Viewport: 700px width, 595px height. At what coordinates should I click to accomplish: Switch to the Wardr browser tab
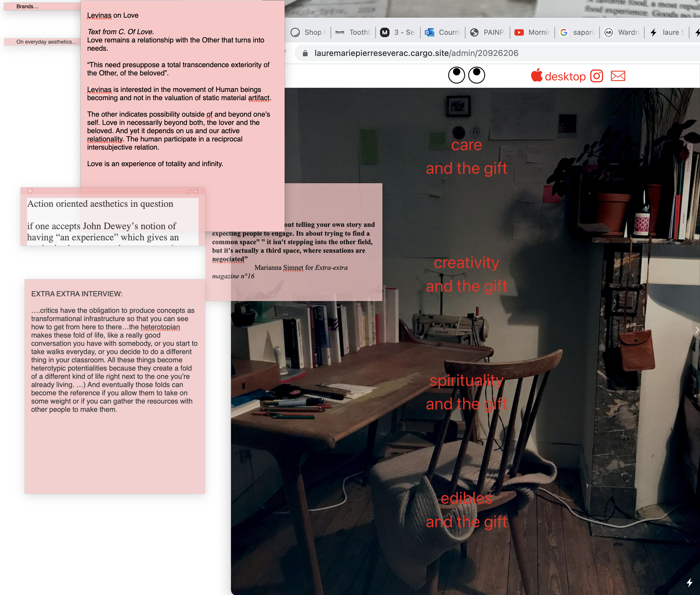622,32
